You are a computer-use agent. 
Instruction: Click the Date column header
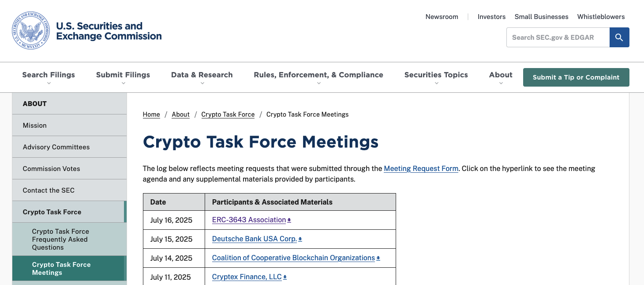(174, 202)
